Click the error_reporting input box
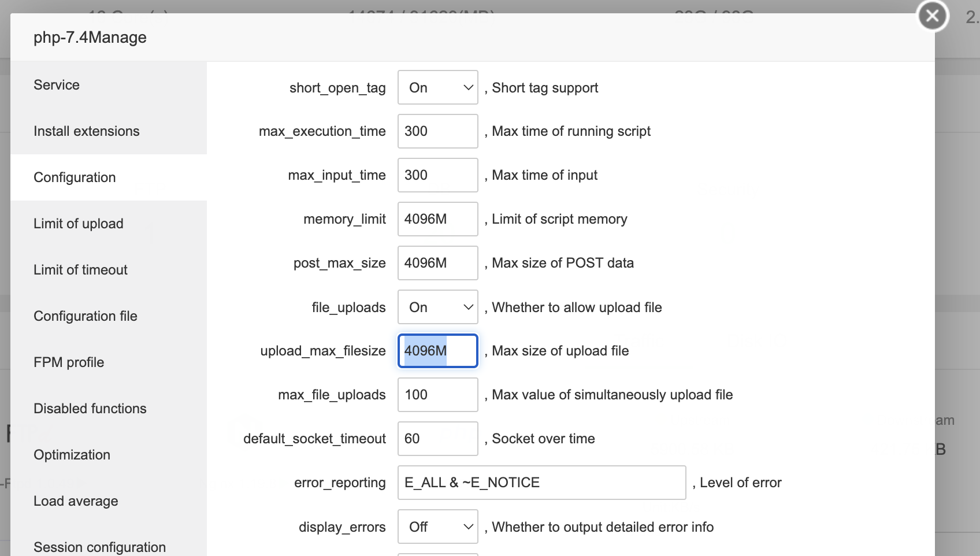This screenshot has width=980, height=556. [x=541, y=483]
